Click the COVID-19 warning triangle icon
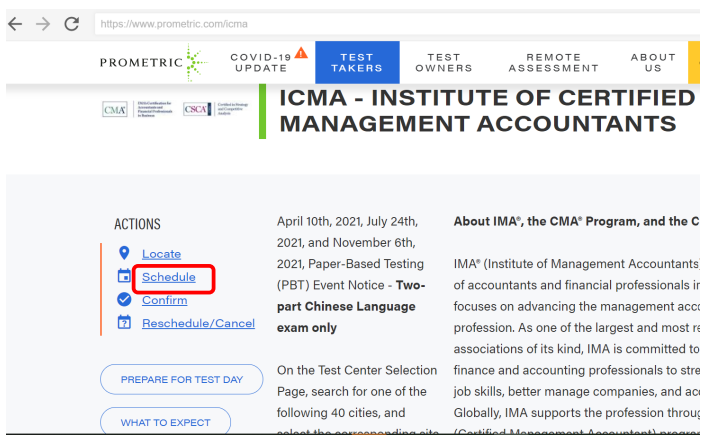Screen dimensions: 706x437 (301, 53)
